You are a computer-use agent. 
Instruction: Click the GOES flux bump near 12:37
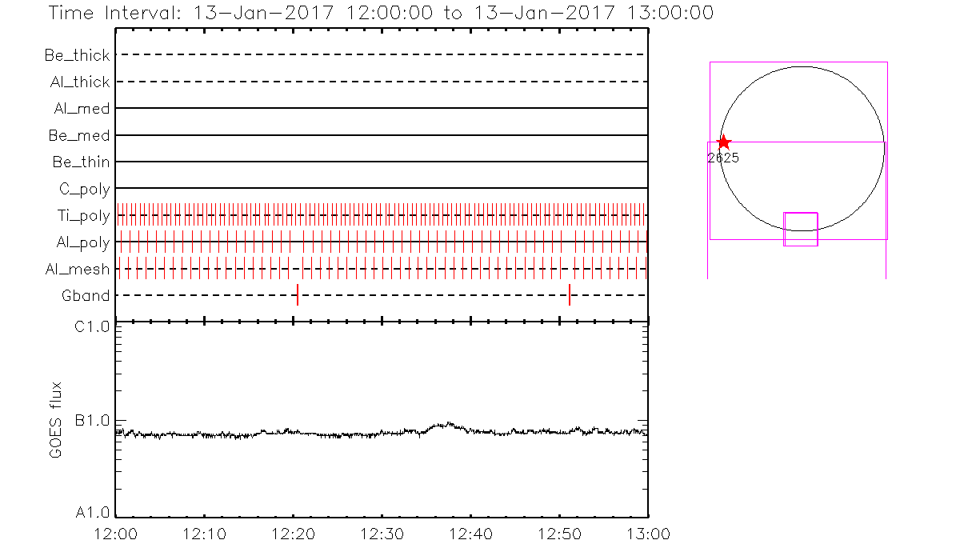439,426
